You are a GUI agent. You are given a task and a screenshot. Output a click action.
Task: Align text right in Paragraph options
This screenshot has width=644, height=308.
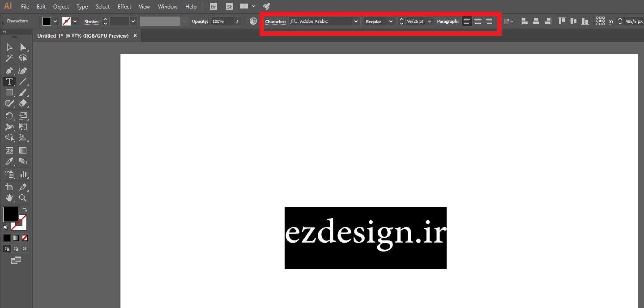(x=489, y=21)
